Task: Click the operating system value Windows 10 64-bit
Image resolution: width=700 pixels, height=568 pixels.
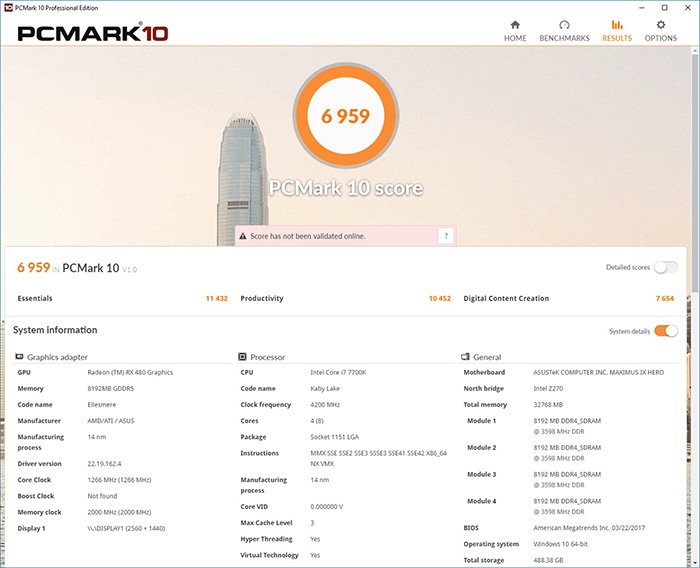Action: 560,544
